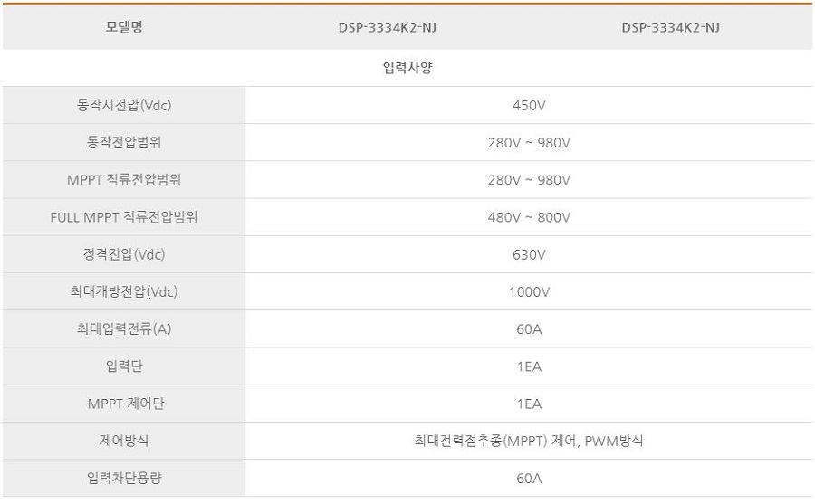Click the 630V value cell
The image size is (815, 504).
pyautogui.click(x=529, y=254)
